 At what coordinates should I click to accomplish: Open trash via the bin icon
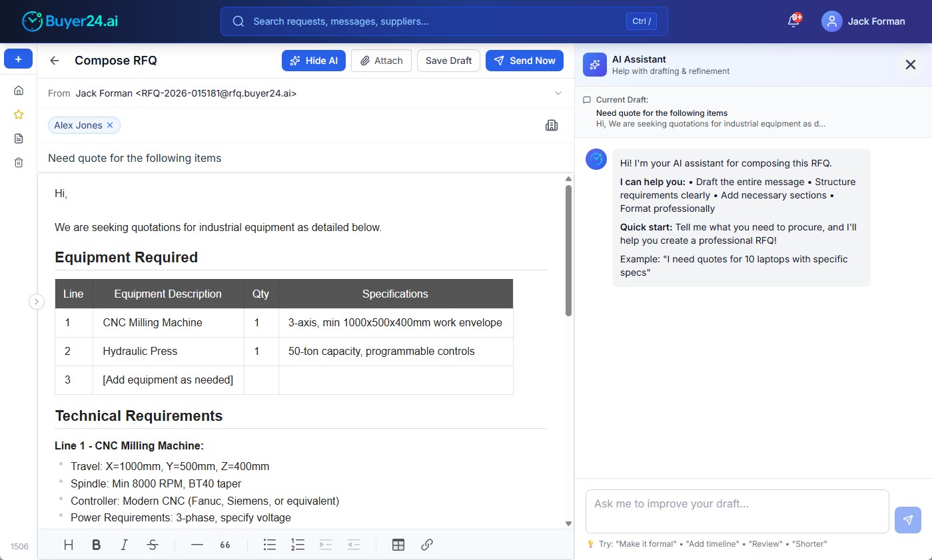[19, 162]
